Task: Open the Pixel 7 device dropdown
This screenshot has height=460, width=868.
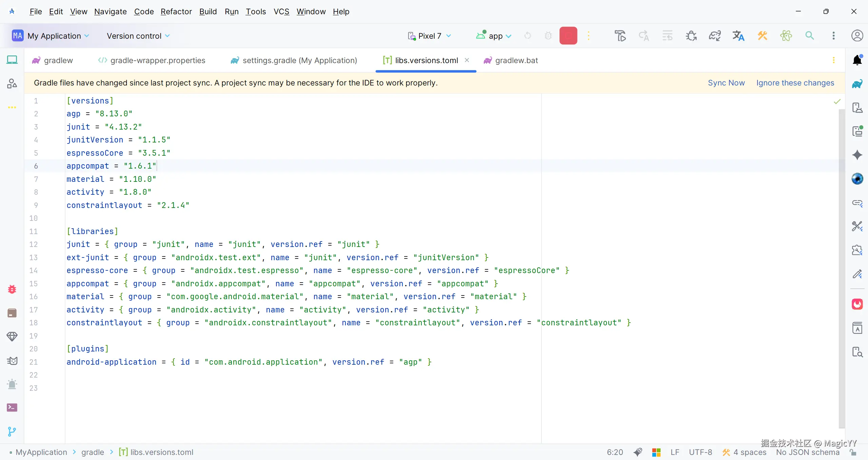Action: pyautogui.click(x=429, y=36)
